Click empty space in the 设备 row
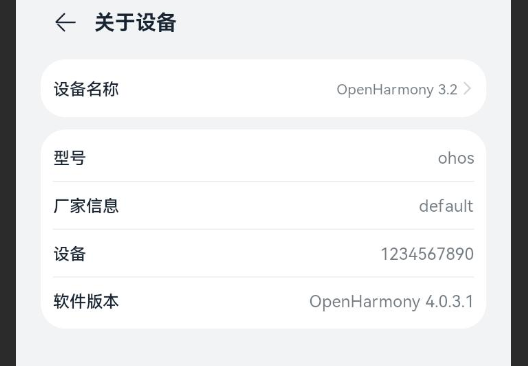 [x=236, y=254]
